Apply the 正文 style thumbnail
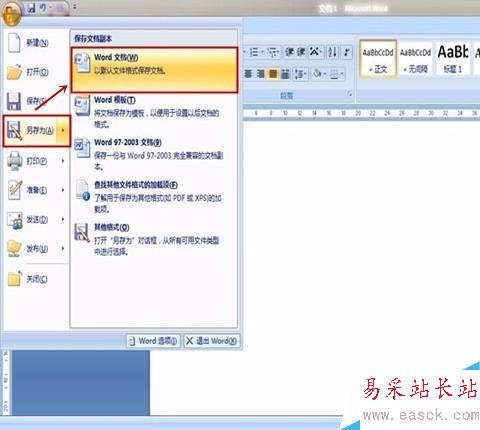Screen dimensions: 480x430 378,59
